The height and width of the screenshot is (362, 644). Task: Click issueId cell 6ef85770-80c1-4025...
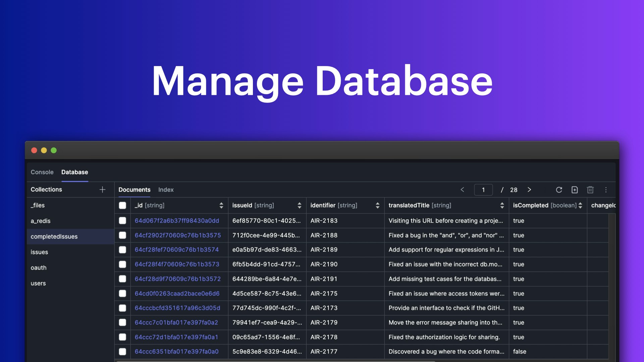coord(267,221)
